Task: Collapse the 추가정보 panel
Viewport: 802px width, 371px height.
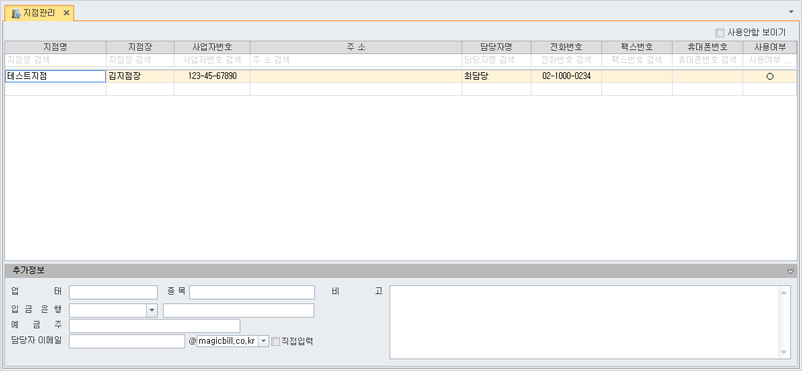Action: (x=791, y=271)
